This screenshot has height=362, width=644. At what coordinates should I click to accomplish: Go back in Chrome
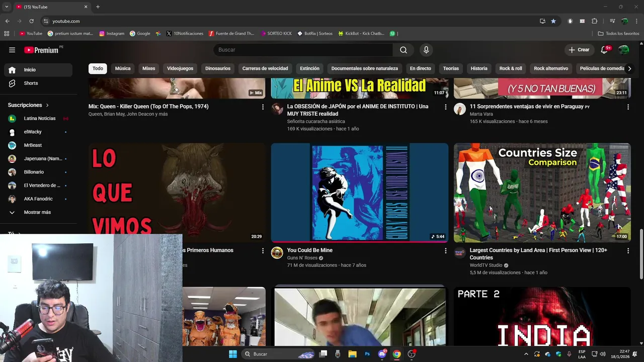(7, 21)
